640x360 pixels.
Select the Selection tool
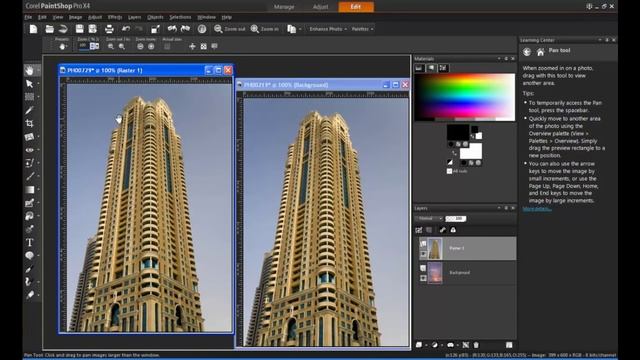click(x=29, y=97)
